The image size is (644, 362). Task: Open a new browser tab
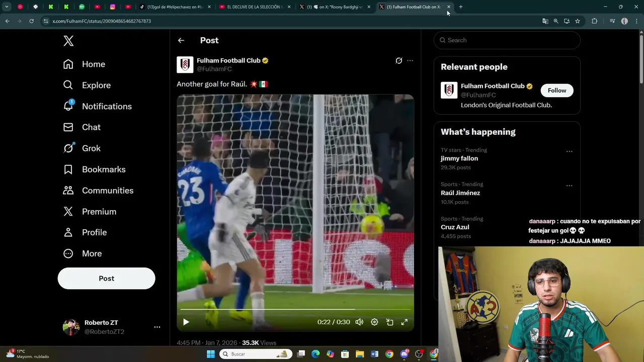[461, 7]
